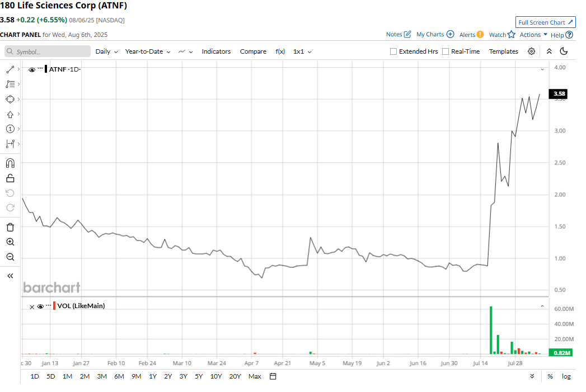Undo the last drawing action

click(x=10, y=193)
